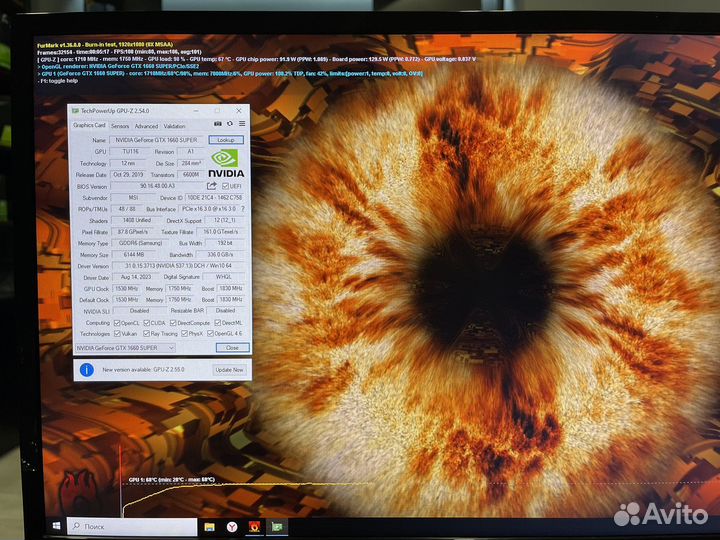Click the Windows Start button

tap(57, 526)
